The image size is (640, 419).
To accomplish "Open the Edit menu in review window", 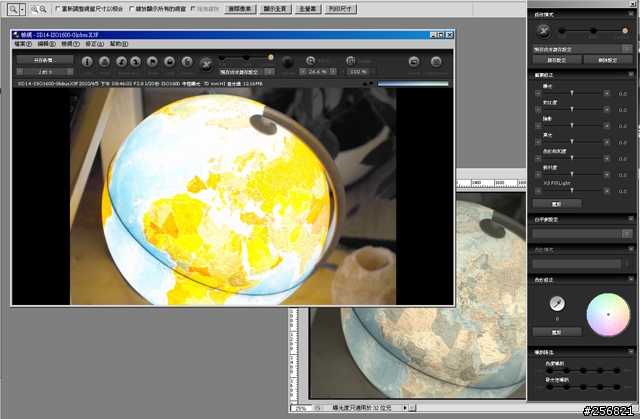I will [x=47, y=44].
